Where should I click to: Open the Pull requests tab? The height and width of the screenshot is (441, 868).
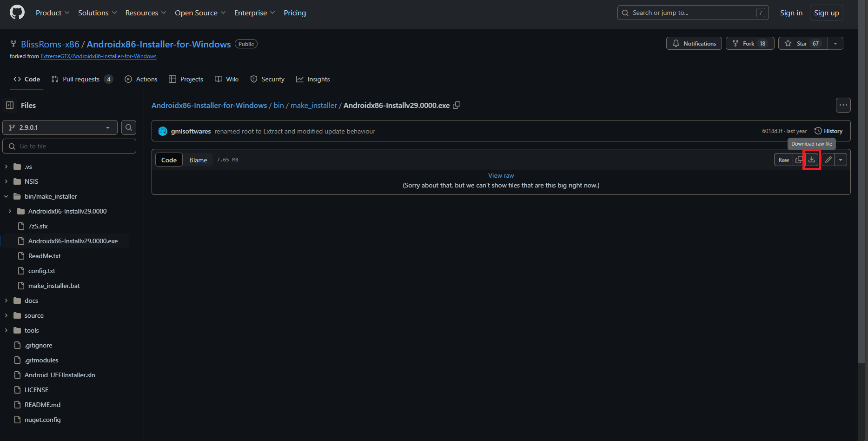(81, 79)
